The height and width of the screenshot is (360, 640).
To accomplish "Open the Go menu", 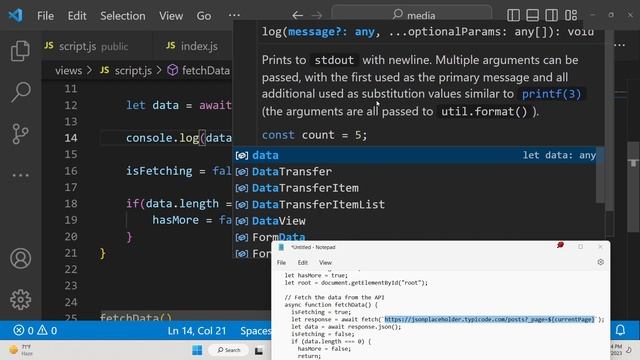I will point(204,16).
